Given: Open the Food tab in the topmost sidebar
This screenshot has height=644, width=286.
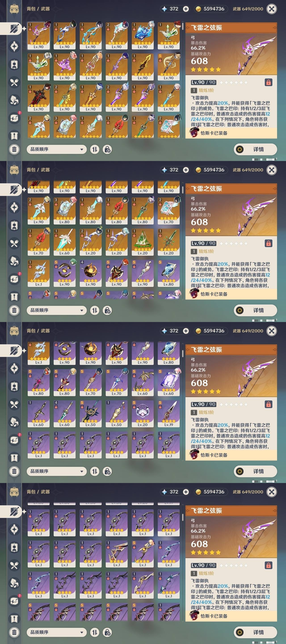Looking at the screenshot, I should (x=14, y=82).
